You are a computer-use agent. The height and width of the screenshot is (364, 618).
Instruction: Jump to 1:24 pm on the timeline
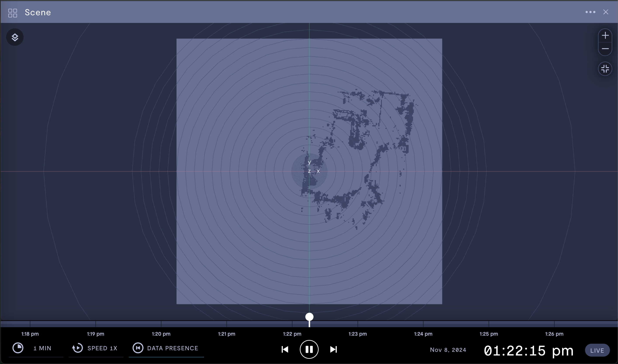[x=423, y=334]
